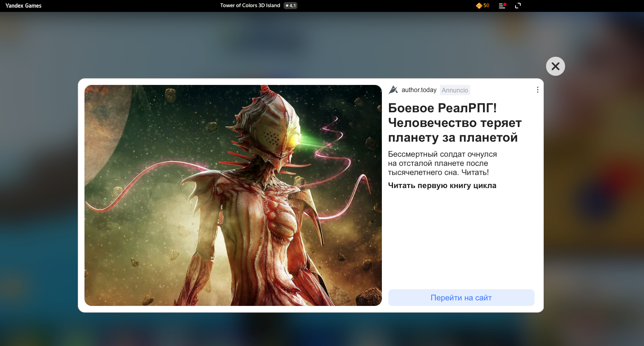Click the 4,1 star rating badge
Image resolution: width=644 pixels, height=346 pixels.
(290, 6)
